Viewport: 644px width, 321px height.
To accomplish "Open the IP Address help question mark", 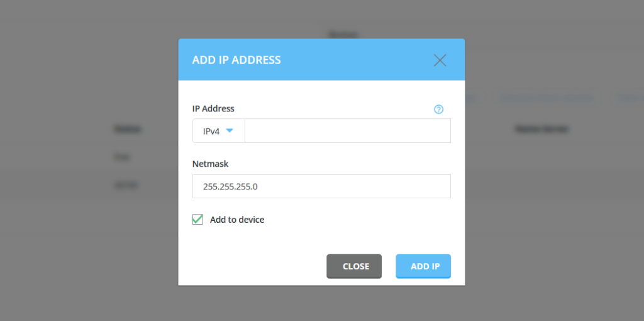I will tap(438, 110).
